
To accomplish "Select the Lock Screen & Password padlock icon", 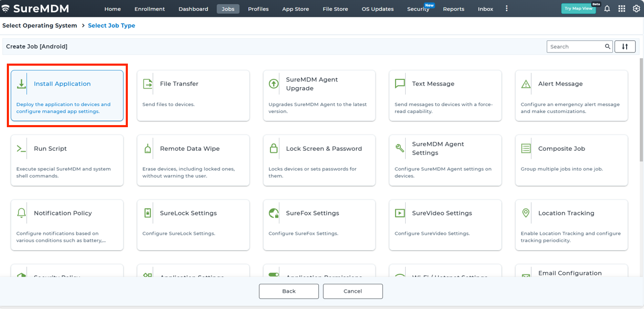I will tap(274, 149).
